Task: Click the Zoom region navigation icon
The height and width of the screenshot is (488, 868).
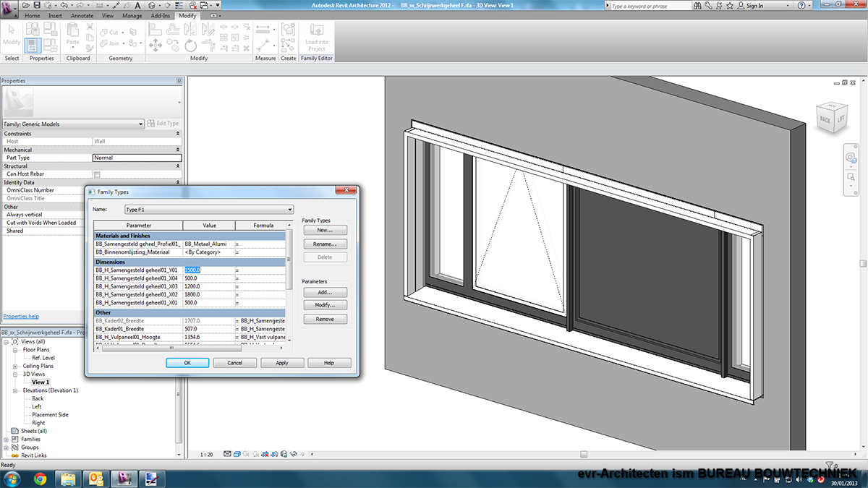Action: 851,176
